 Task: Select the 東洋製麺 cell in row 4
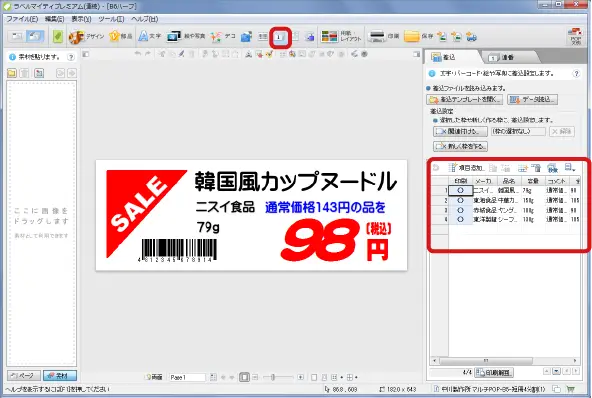(484, 219)
